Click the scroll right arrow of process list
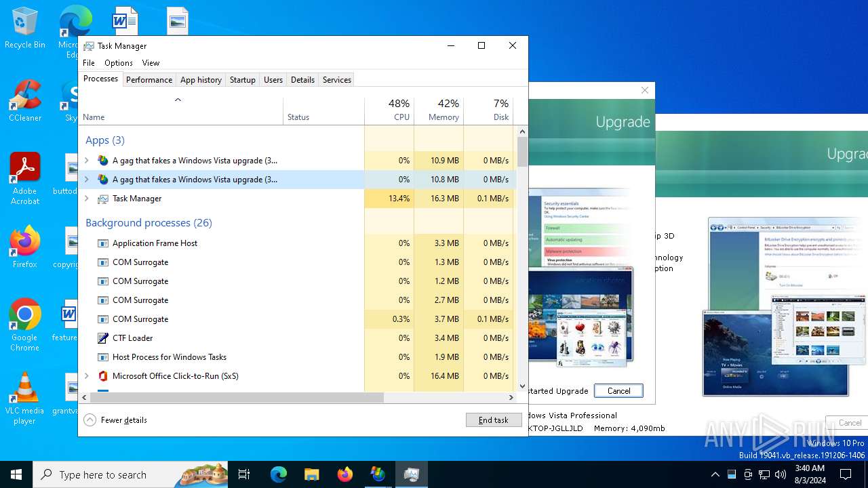This screenshot has height=488, width=868. [x=512, y=398]
